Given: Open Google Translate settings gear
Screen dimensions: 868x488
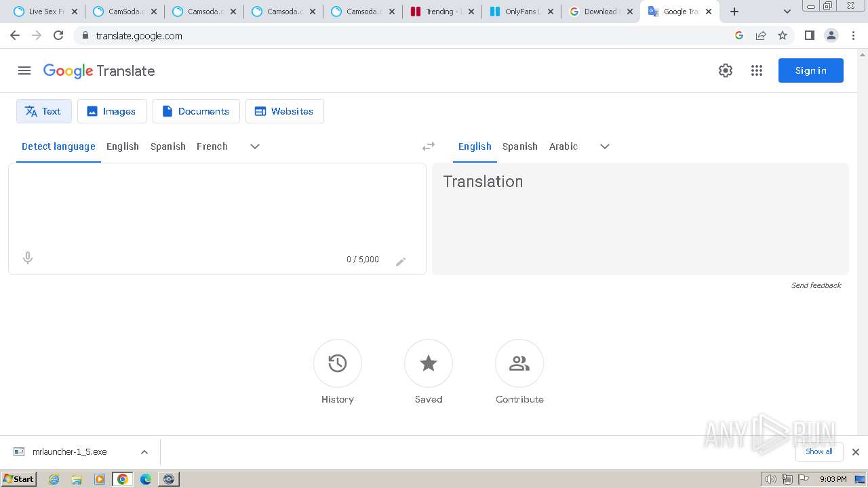Looking at the screenshot, I should coord(726,70).
